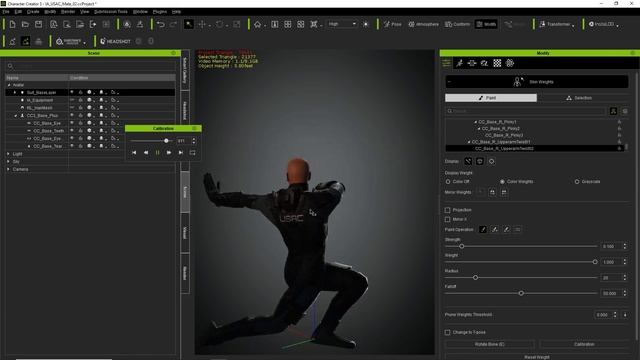Click the Home camera view icon

(x=258, y=24)
